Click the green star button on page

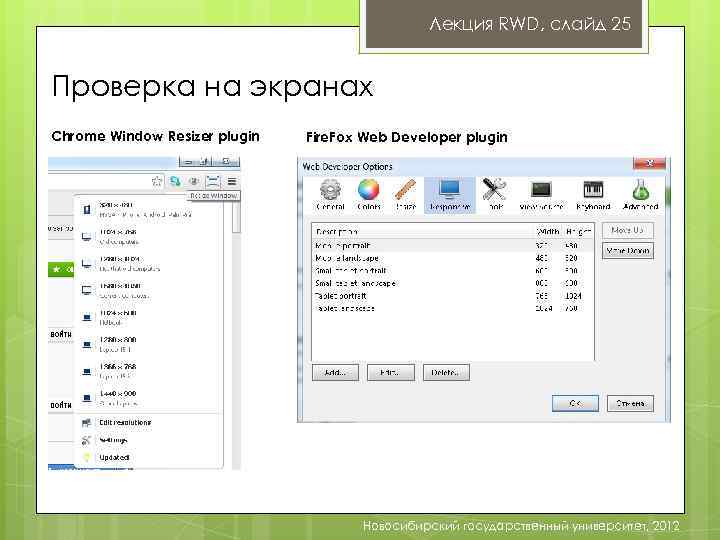pyautogui.click(x=61, y=269)
